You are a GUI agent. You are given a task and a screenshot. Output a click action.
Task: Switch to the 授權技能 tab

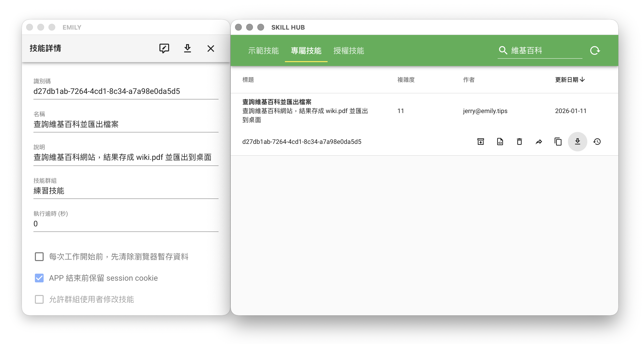348,50
